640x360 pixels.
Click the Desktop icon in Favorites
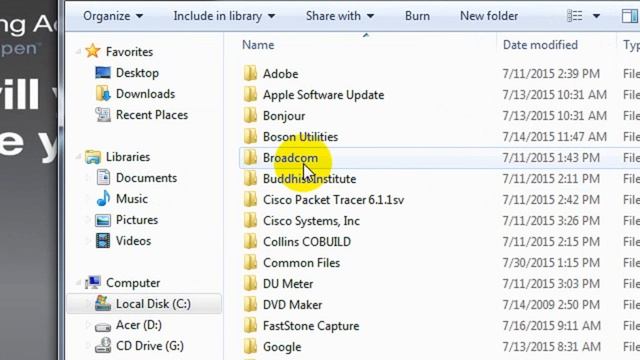point(103,73)
